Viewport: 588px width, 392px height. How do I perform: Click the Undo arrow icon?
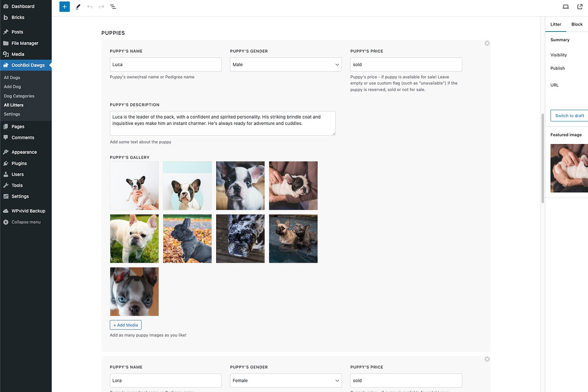[90, 7]
